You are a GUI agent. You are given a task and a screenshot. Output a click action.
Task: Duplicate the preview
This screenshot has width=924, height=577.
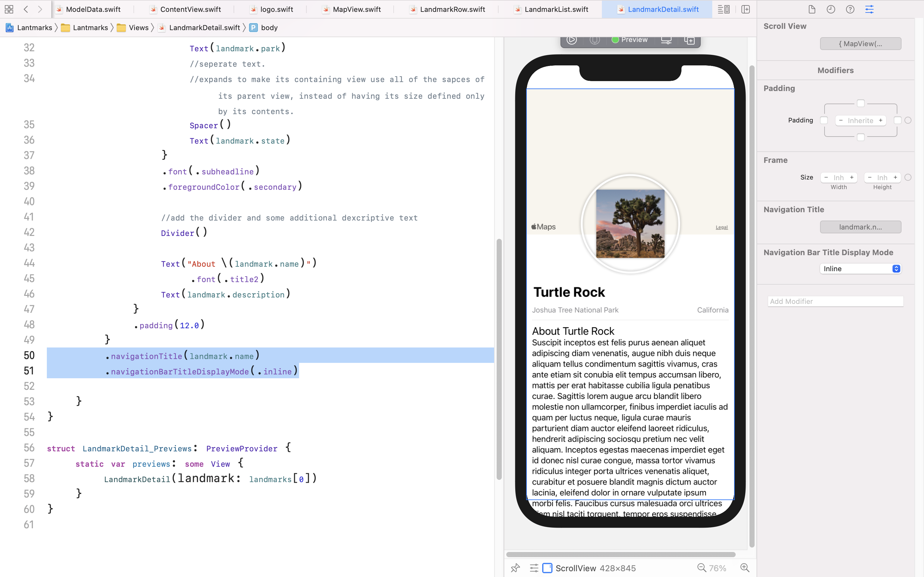[689, 40]
